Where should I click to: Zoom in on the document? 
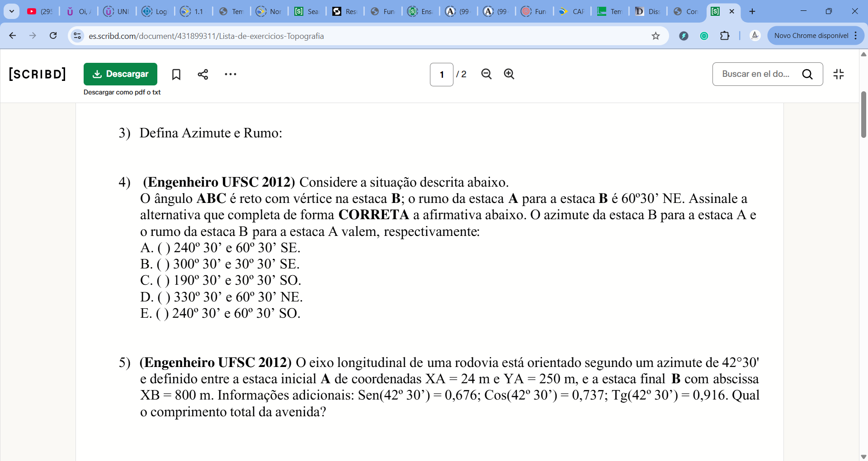pyautogui.click(x=509, y=74)
